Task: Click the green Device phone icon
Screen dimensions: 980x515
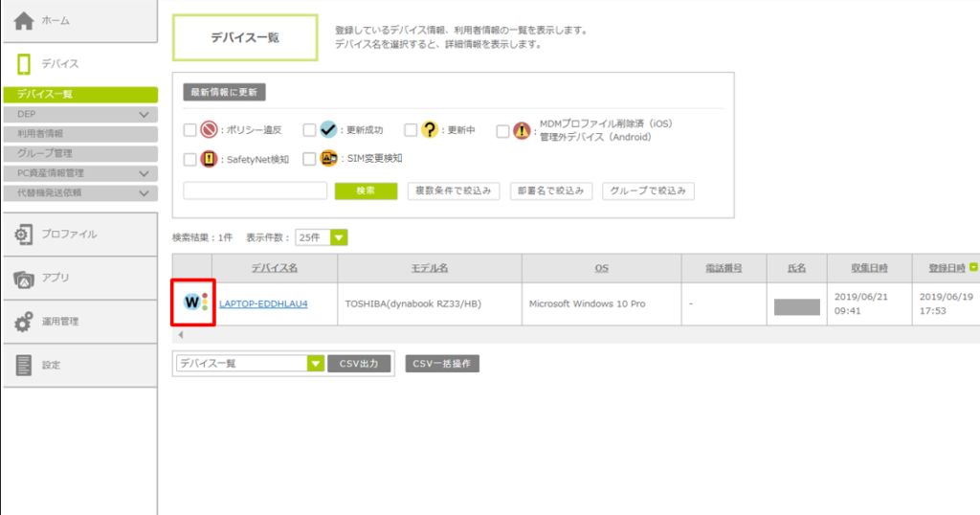Action: tap(24, 64)
